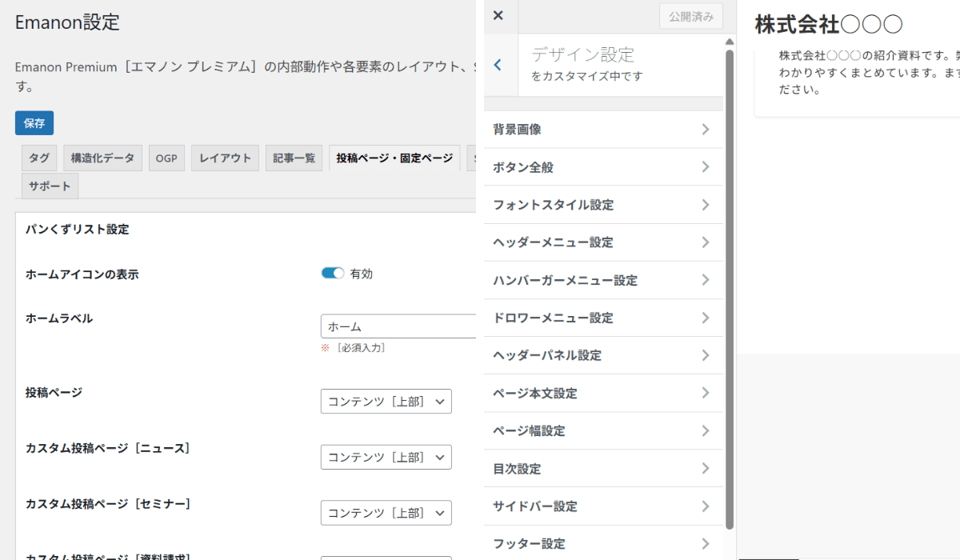Click the 保存 button
The height and width of the screenshot is (560, 960).
tap(34, 123)
